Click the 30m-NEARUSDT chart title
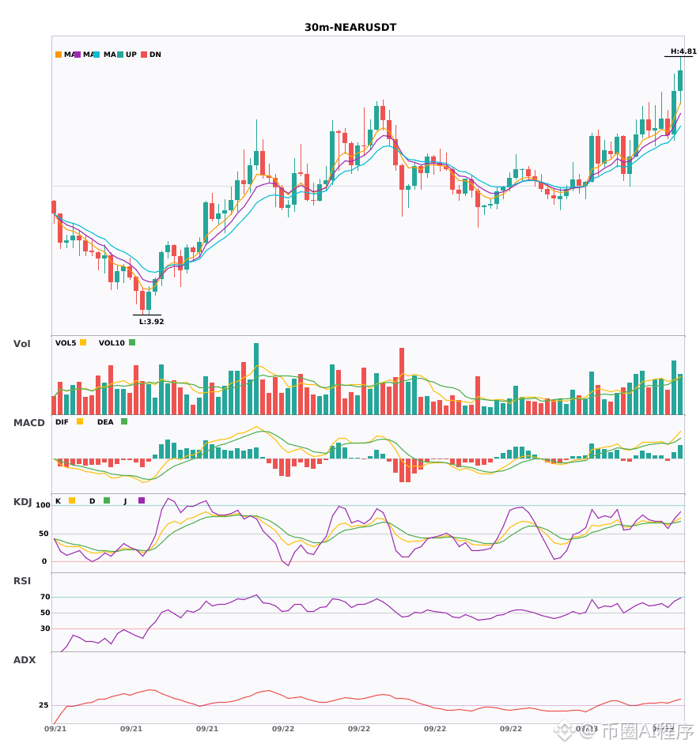The image size is (700, 751). click(x=350, y=28)
